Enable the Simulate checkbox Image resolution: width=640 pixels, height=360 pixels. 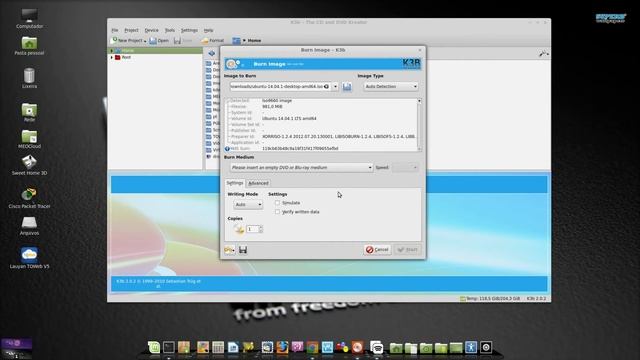(278, 203)
